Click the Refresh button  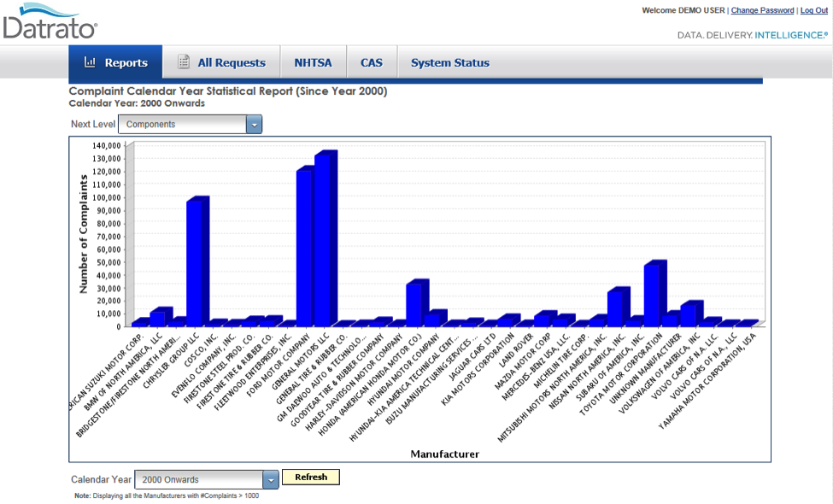(x=311, y=477)
